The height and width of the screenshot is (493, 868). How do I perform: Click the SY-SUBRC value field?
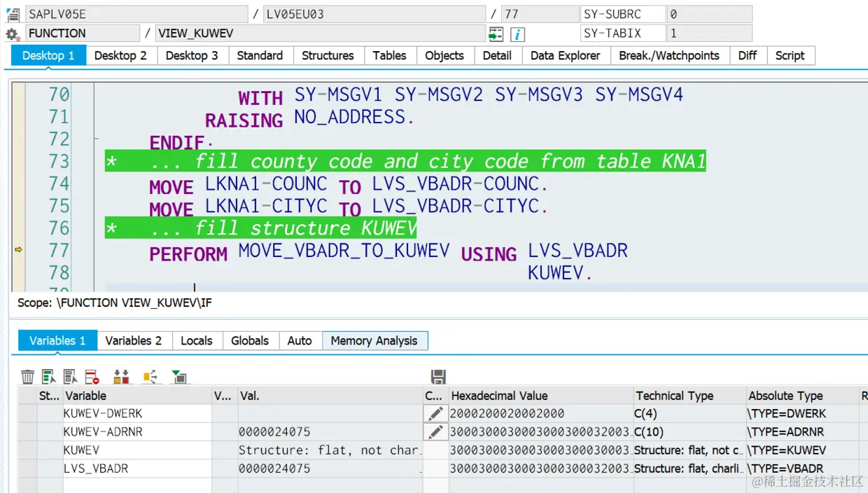(x=709, y=14)
